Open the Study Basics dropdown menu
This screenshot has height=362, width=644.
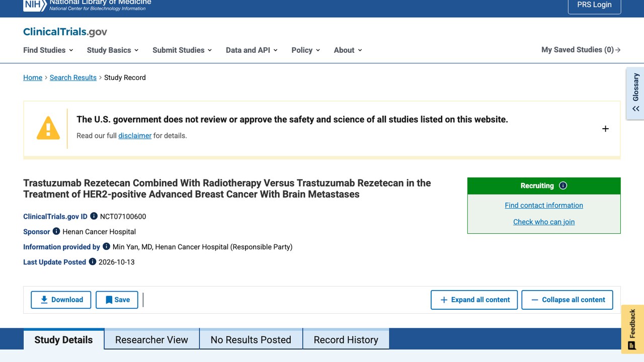[x=113, y=50]
